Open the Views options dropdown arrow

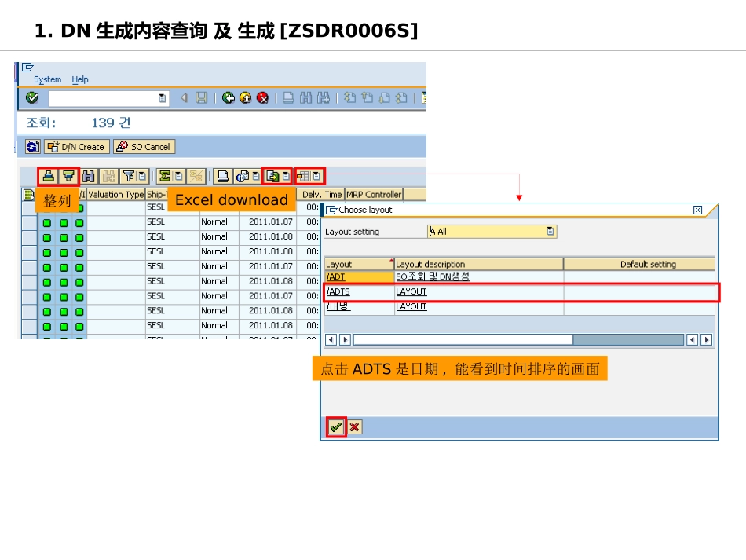[255, 177]
